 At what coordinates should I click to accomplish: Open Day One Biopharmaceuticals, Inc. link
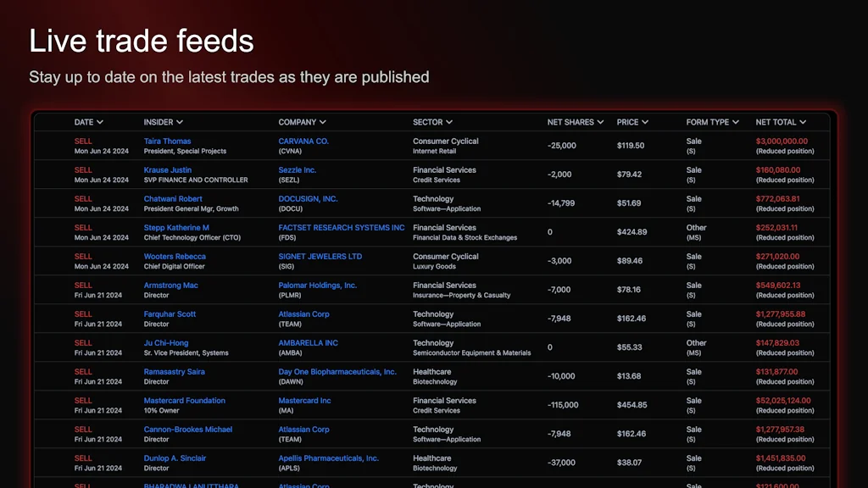337,371
